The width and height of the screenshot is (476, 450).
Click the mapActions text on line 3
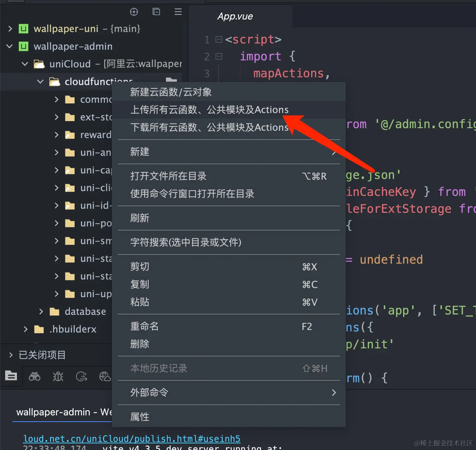click(x=288, y=73)
